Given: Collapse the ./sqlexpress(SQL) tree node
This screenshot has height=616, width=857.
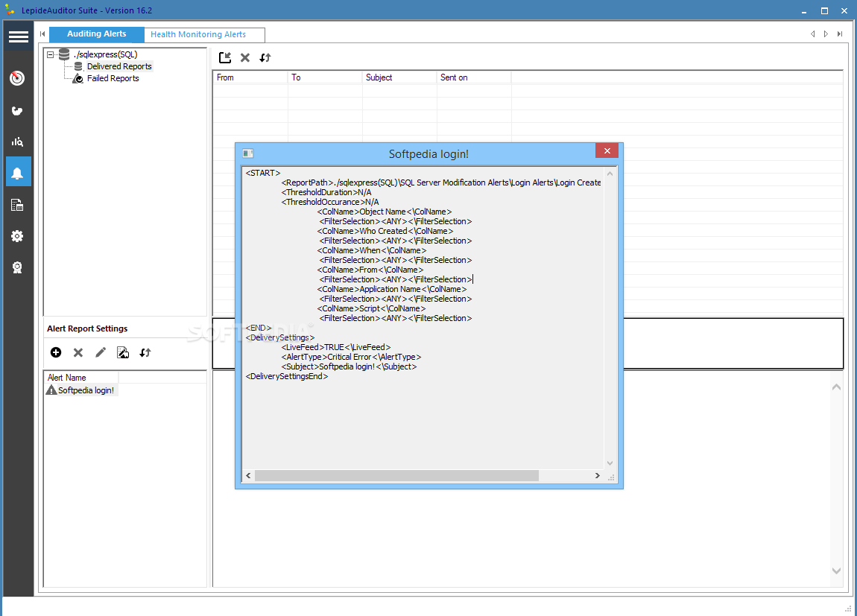Looking at the screenshot, I should coord(50,54).
